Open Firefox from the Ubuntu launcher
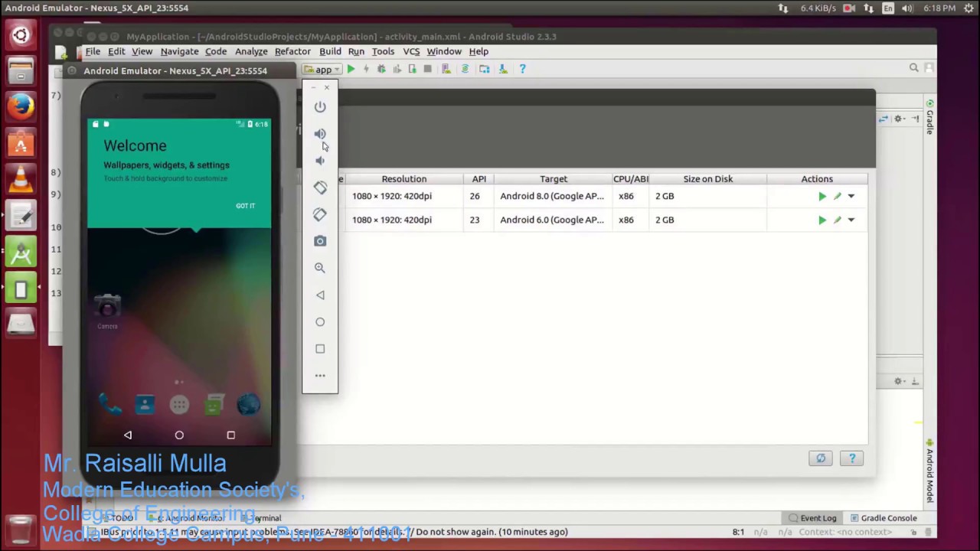The image size is (980, 551). 21,107
